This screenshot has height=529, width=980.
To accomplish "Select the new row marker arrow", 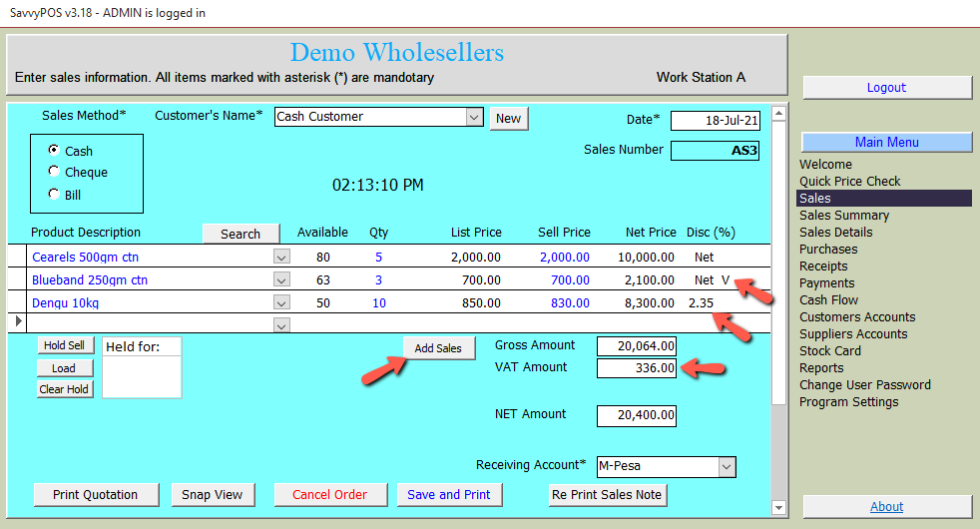I will (16, 323).
